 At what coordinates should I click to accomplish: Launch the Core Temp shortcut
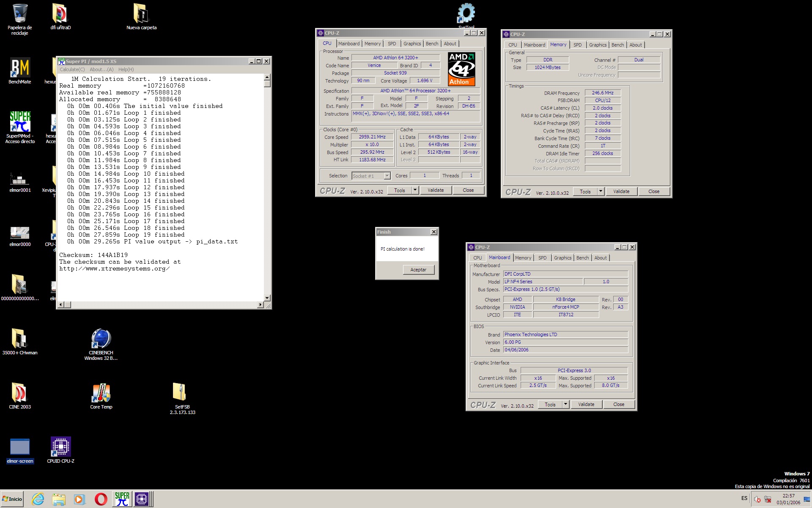[x=101, y=395]
